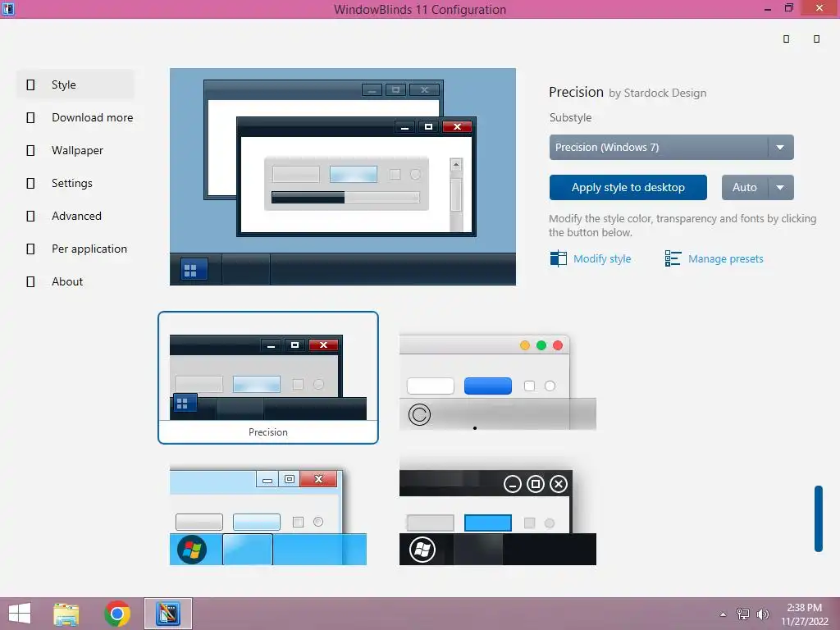The image size is (840, 630).
Task: Click the Auto button
Action: 745,188
